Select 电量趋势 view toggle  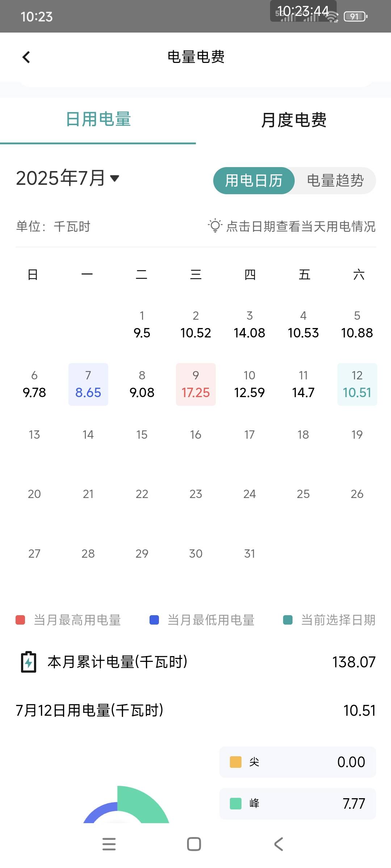(x=335, y=180)
